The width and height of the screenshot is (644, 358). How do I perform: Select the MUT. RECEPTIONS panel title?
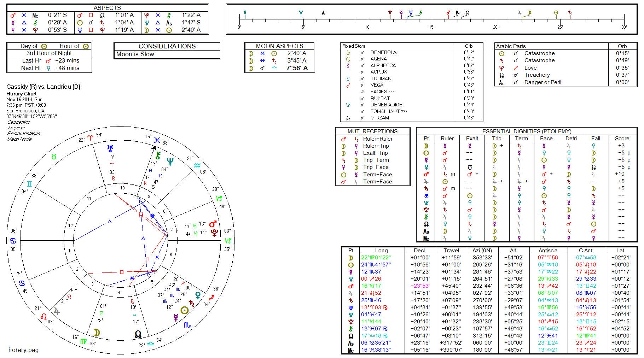[x=372, y=131]
